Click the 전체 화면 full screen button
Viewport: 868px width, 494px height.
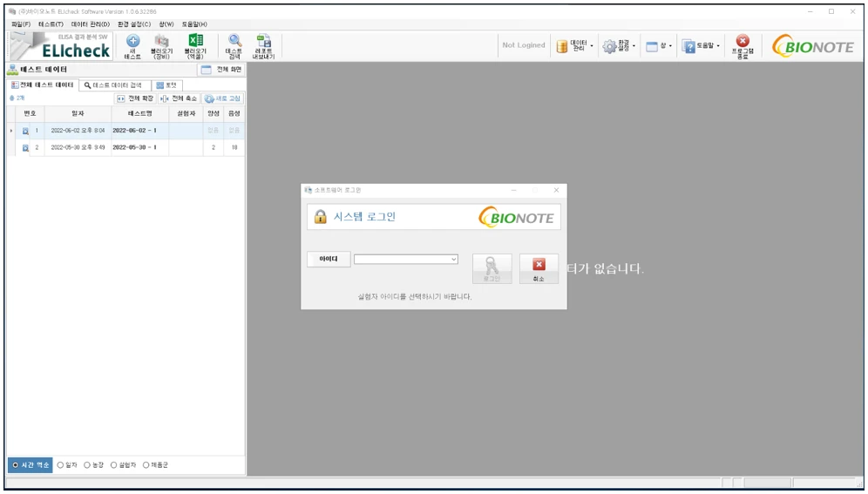point(220,70)
